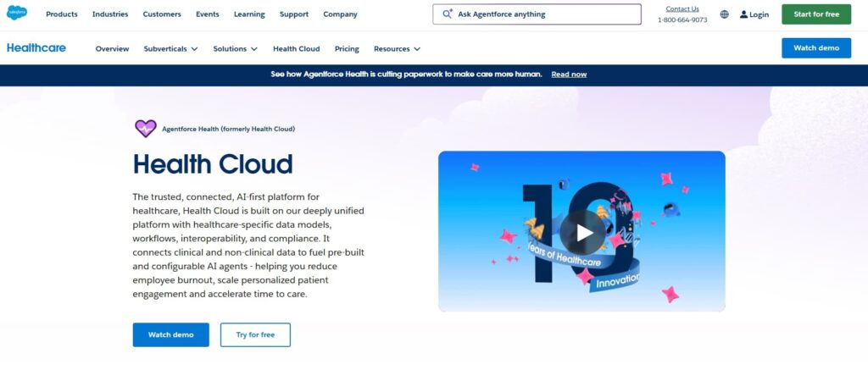Viewport: 868px width, 370px height.
Task: Open the Products menu
Action: [x=61, y=14]
